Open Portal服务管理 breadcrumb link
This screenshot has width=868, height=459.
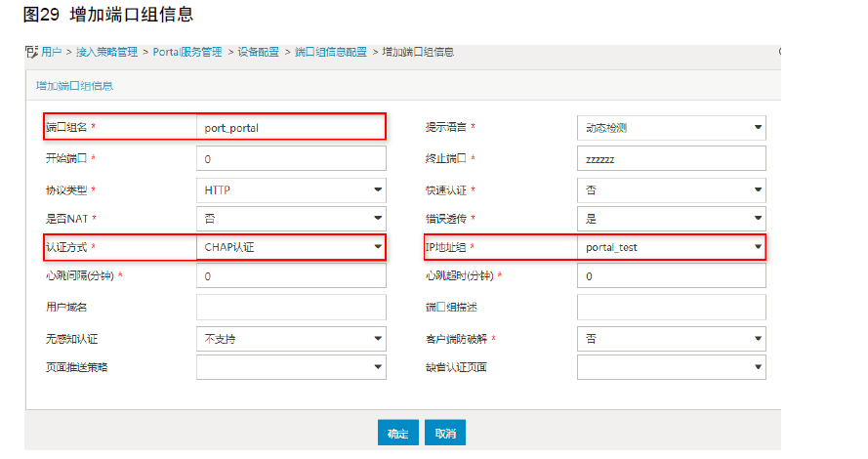point(187,52)
